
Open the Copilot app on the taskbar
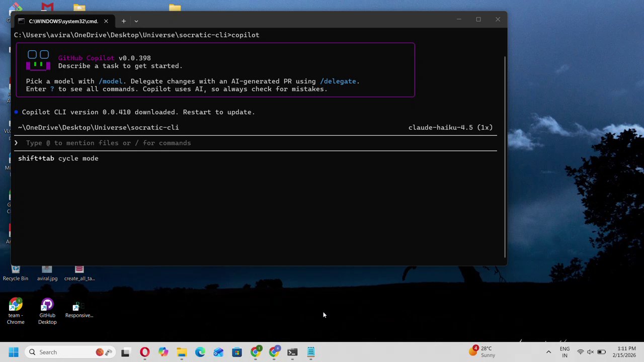coord(163,352)
